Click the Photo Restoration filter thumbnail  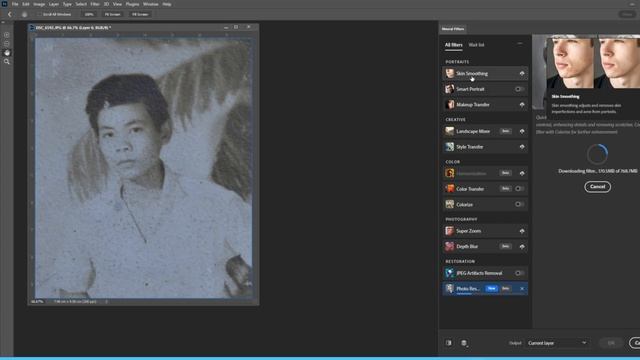pyautogui.click(x=450, y=289)
